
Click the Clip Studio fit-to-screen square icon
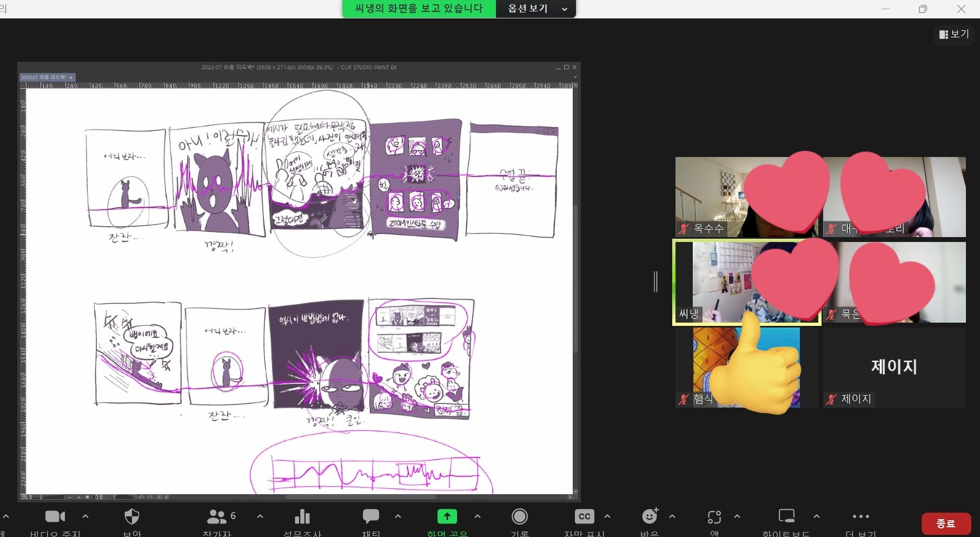click(x=87, y=497)
